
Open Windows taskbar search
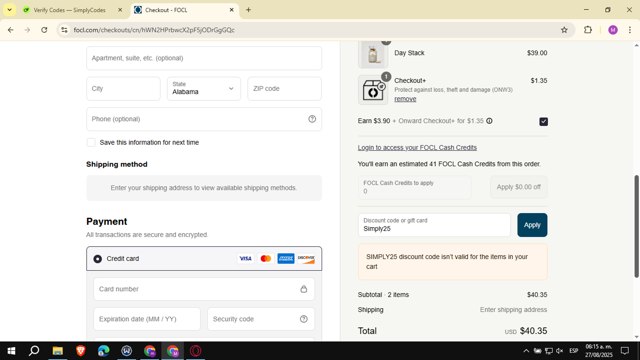pos(34,351)
